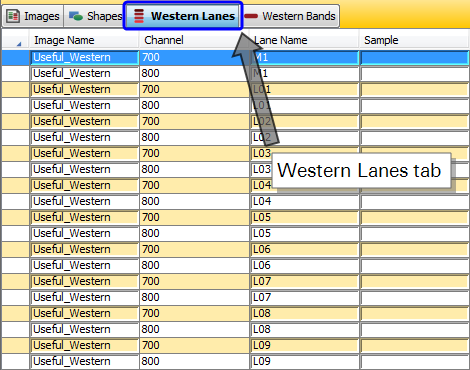This screenshot has width=470, height=370.
Task: Open the Images tab
Action: [x=33, y=16]
